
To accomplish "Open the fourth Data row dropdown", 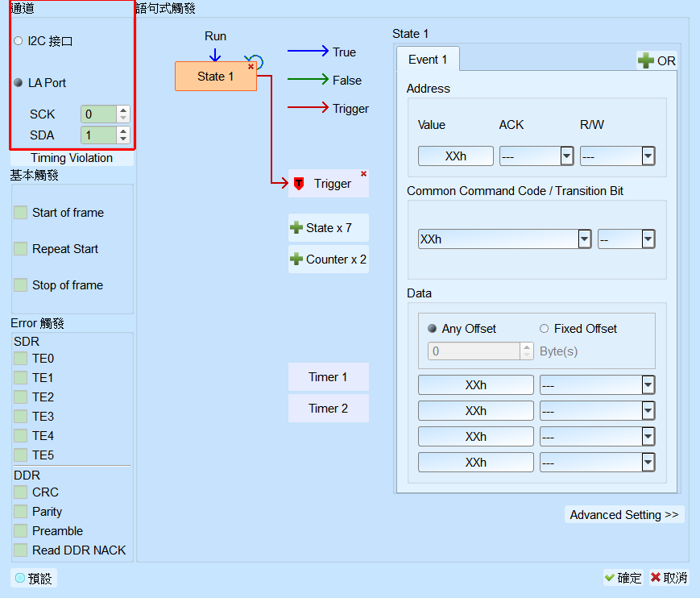I will point(598,463).
